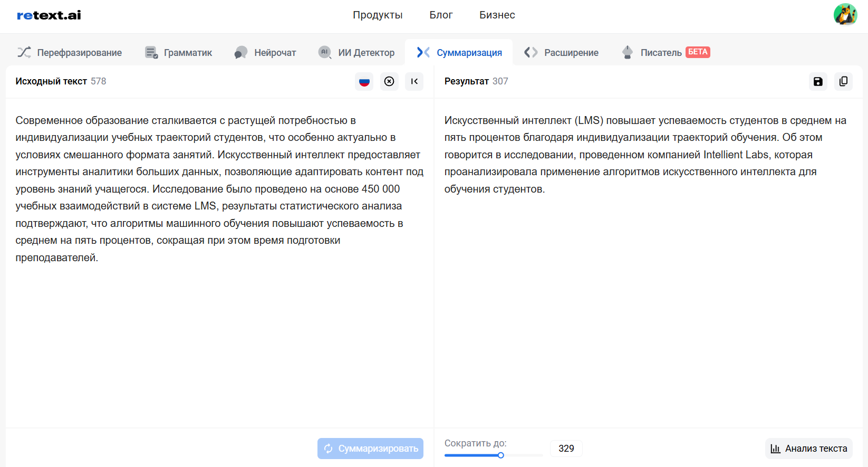Go to the Блог page
Image resolution: width=868 pixels, height=467 pixels.
(x=441, y=15)
